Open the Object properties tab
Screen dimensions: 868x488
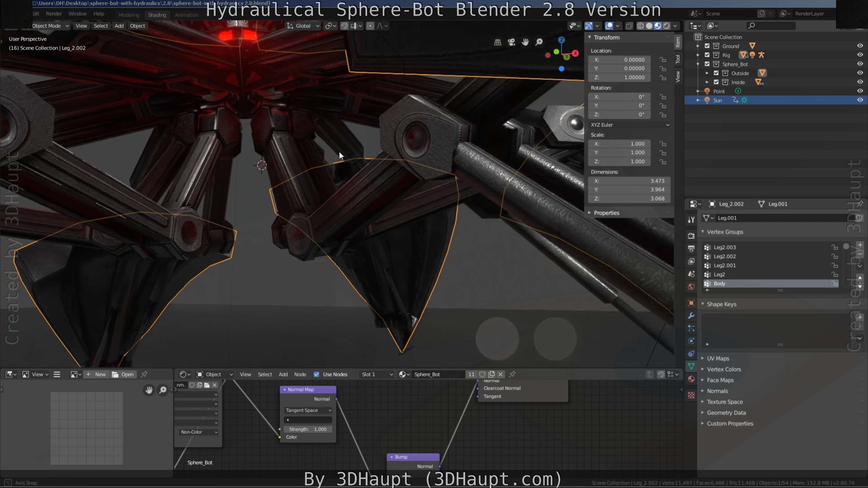pyautogui.click(x=691, y=303)
